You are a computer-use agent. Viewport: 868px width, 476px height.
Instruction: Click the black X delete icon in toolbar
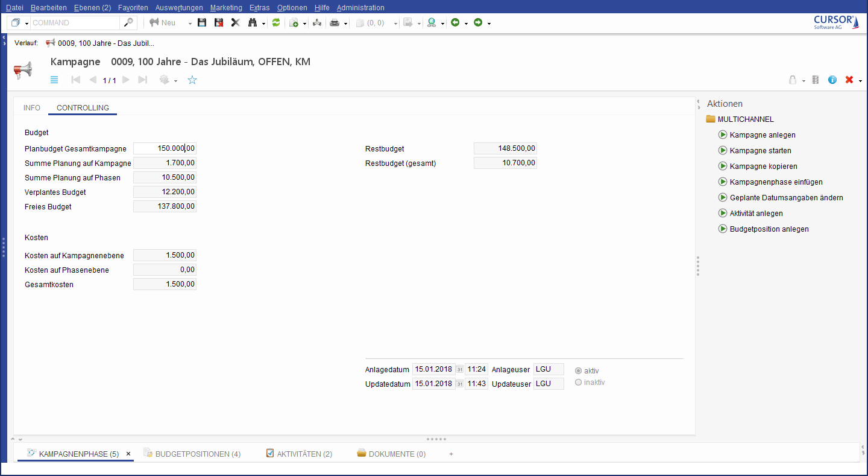236,23
